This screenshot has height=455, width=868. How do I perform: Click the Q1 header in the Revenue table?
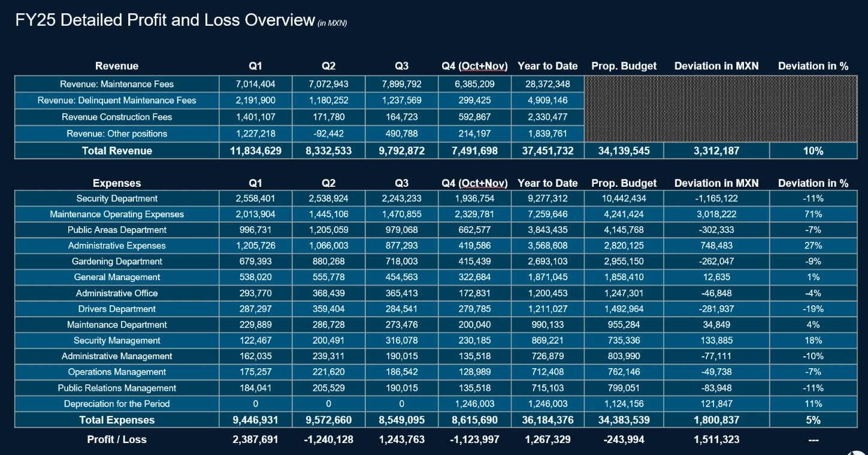tap(256, 66)
